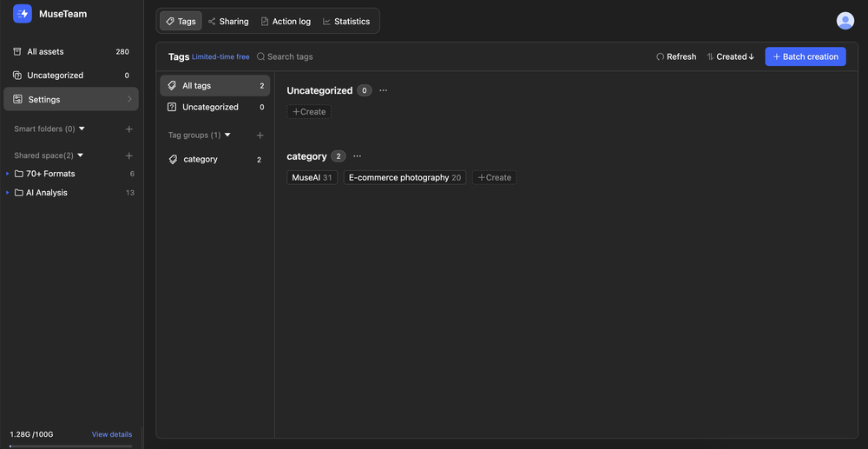Switch to the Action log tab
This screenshot has height=449, width=868.
coord(286,21)
